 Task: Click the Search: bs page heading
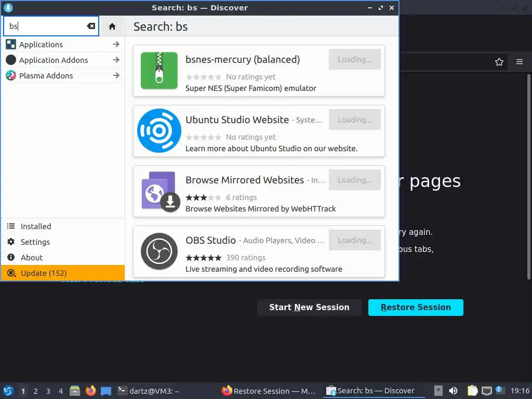pyautogui.click(x=161, y=26)
